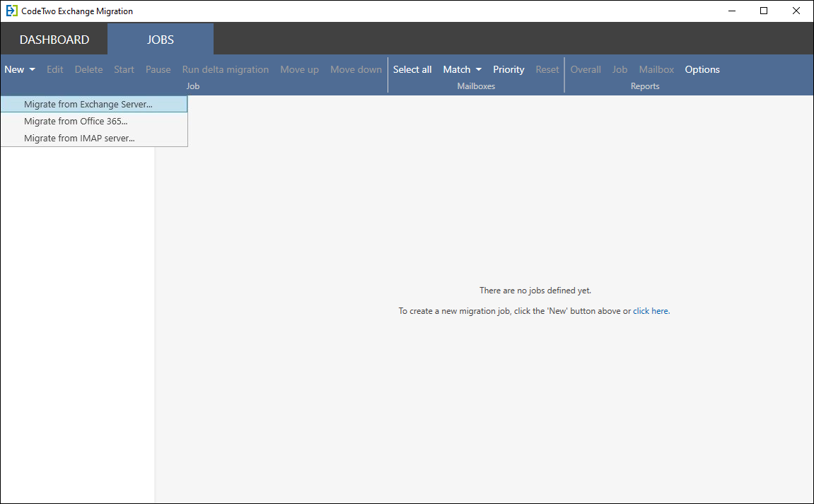Click the Edit toolbar button

tap(55, 69)
